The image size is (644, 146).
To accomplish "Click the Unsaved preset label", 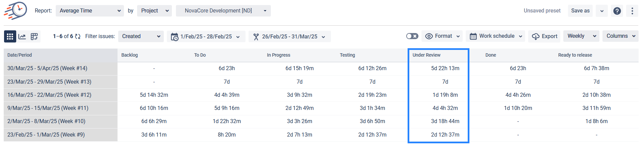I will 542,11.
